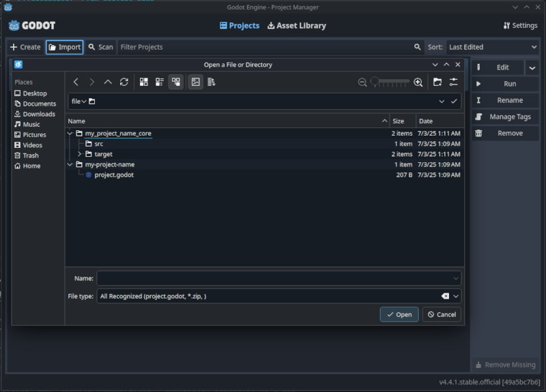
Task: Reload the current folder listing
Action: [x=124, y=82]
